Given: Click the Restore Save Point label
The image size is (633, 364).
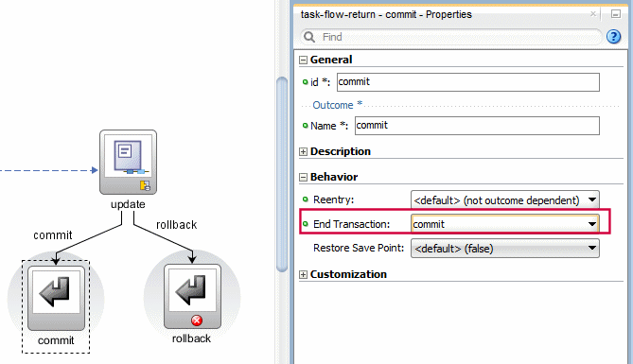Looking at the screenshot, I should point(359,248).
